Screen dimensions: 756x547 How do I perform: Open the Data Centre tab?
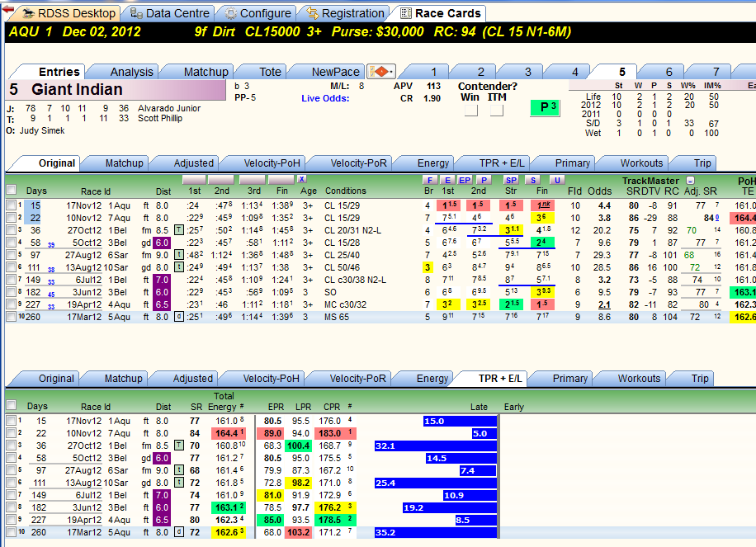pos(171,13)
